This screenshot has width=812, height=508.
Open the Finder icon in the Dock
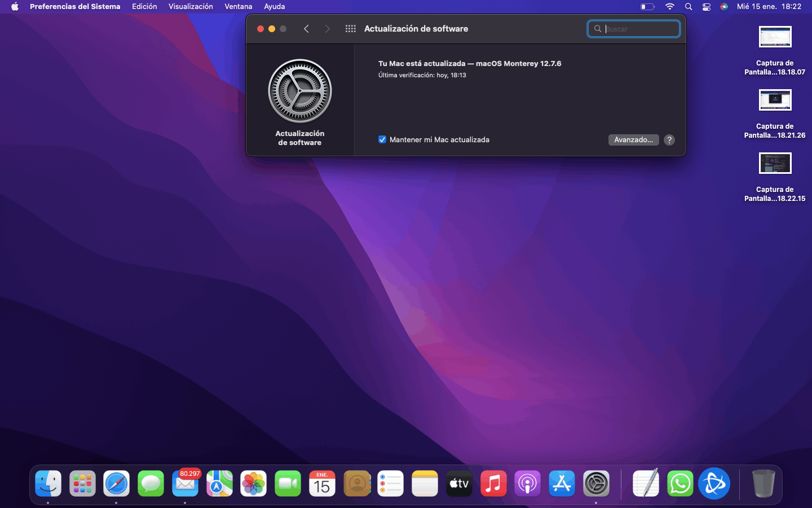tap(48, 484)
